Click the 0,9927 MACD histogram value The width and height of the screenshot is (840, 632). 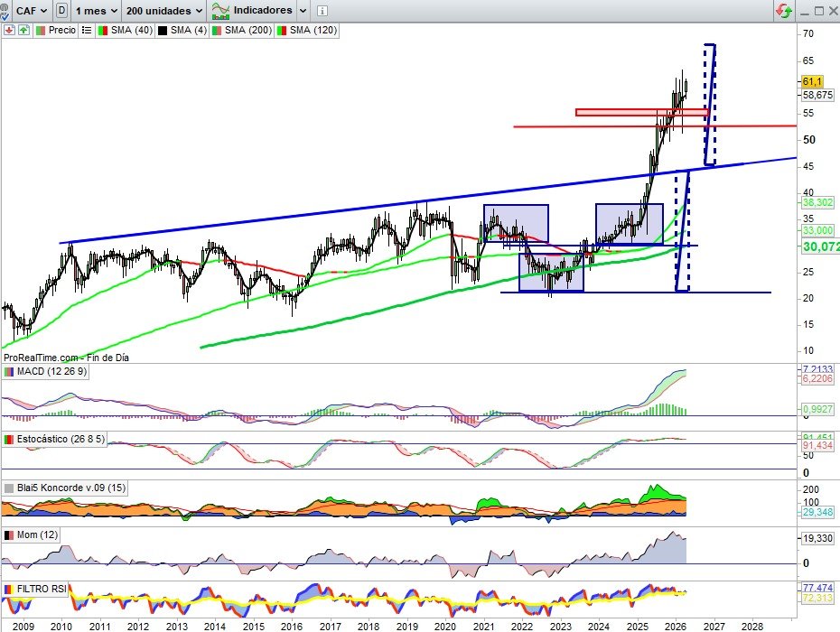point(817,409)
